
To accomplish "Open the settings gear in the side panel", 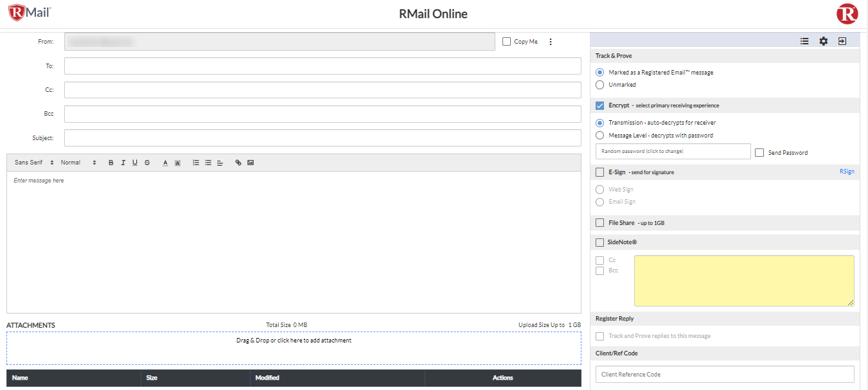I will [x=824, y=40].
